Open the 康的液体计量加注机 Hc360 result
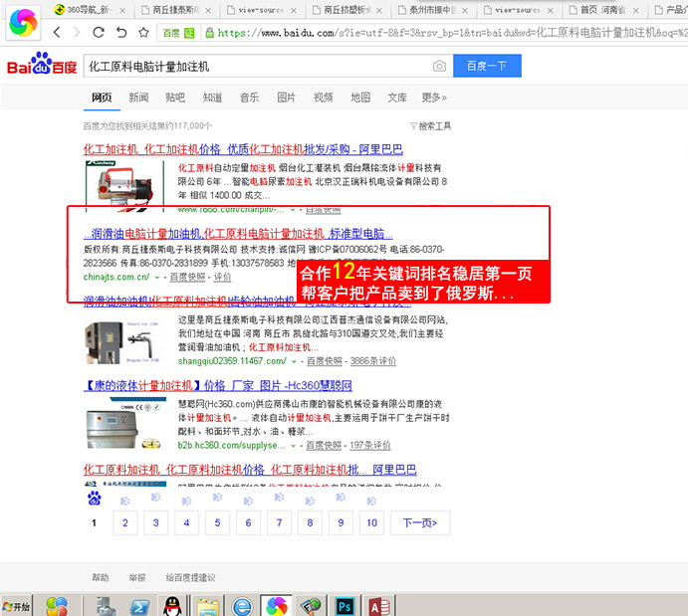Viewport: 688px width, 616px height. coord(218,385)
